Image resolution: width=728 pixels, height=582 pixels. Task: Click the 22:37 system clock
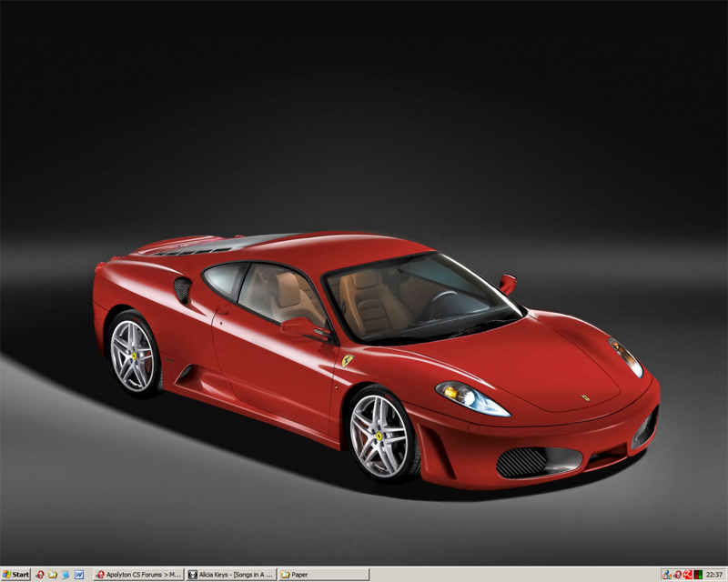714,575
